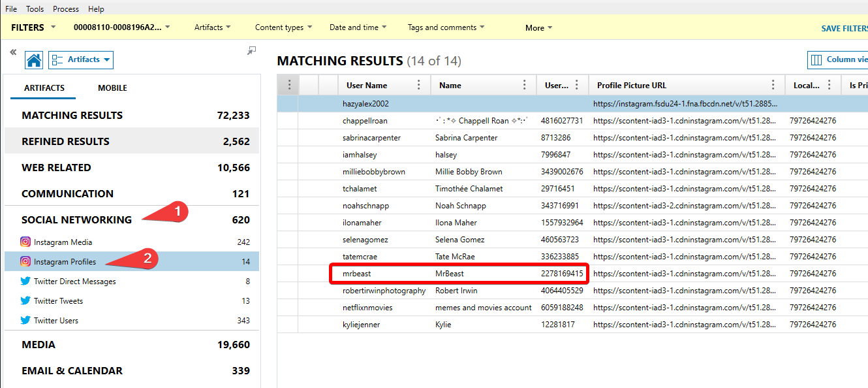Select the iamhalsey user name cell
The image size is (868, 388).
click(384, 155)
